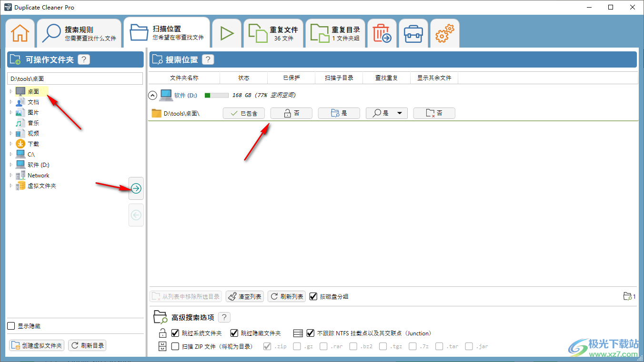Select the 文档 folder icon
The image size is (644, 362).
[x=20, y=102]
